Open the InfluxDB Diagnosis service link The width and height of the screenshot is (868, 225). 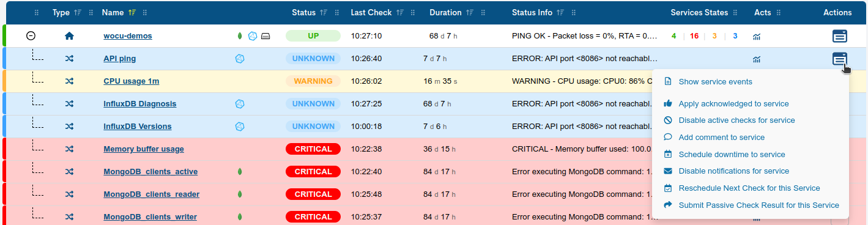point(140,104)
